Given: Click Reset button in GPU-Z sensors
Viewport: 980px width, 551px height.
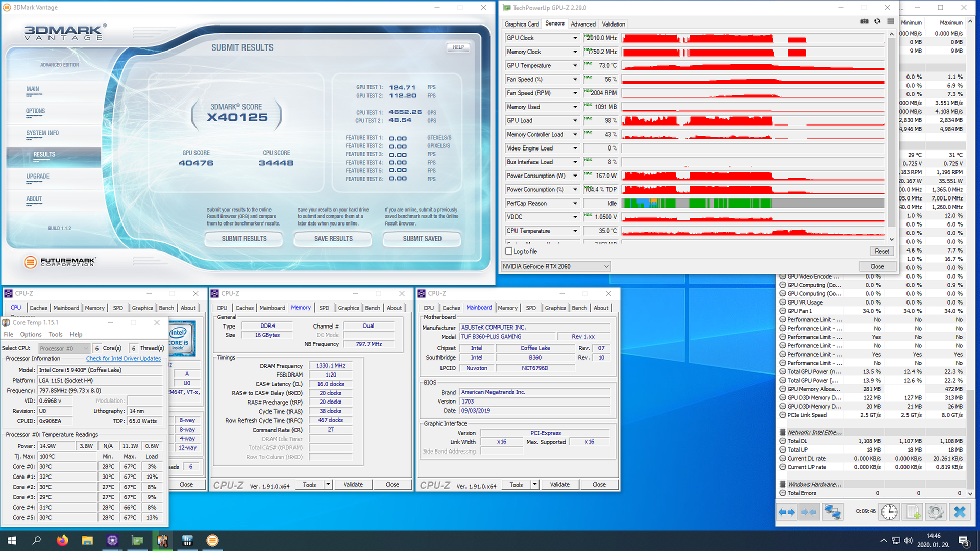Looking at the screenshot, I should click(x=881, y=251).
